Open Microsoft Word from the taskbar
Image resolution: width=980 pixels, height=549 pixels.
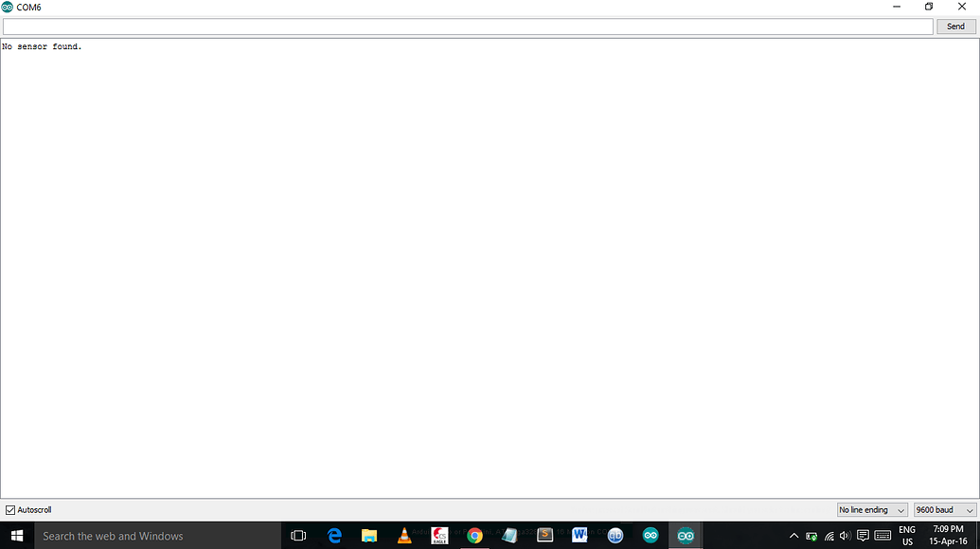tap(579, 535)
